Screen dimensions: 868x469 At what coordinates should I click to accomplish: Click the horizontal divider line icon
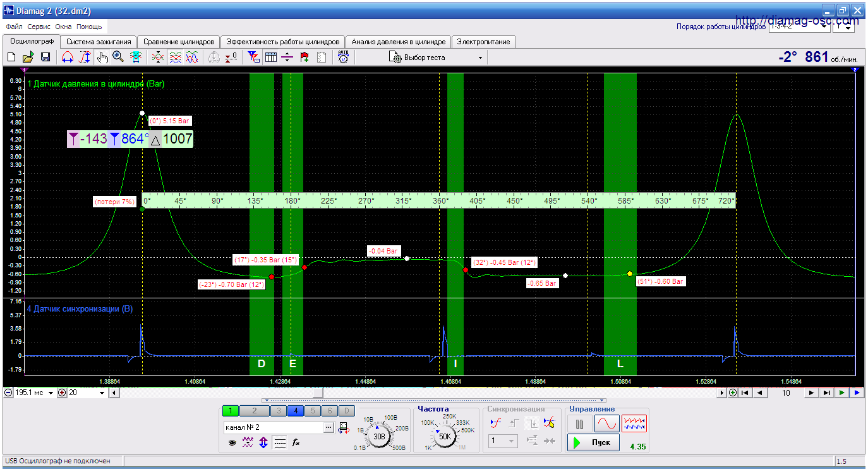[x=287, y=57]
